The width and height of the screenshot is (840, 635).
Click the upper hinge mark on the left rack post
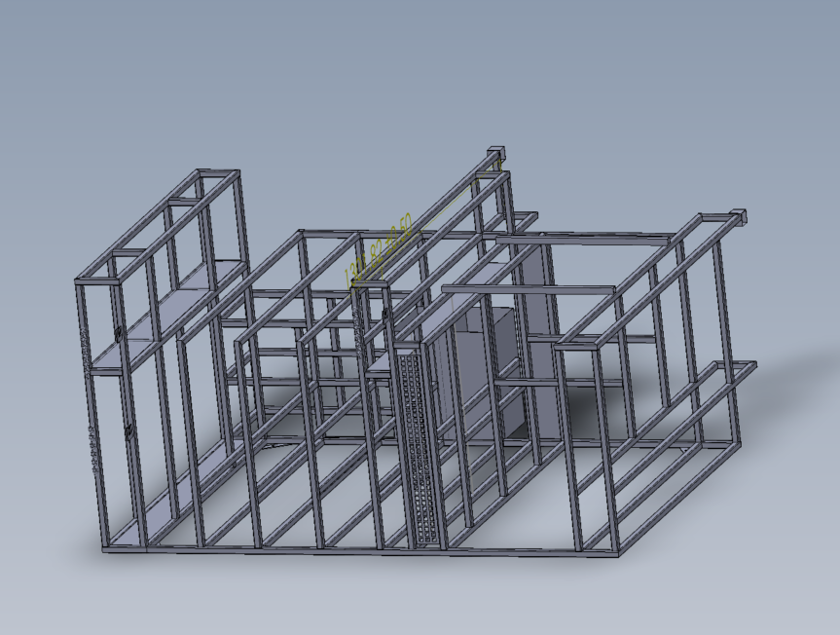pyautogui.click(x=119, y=334)
